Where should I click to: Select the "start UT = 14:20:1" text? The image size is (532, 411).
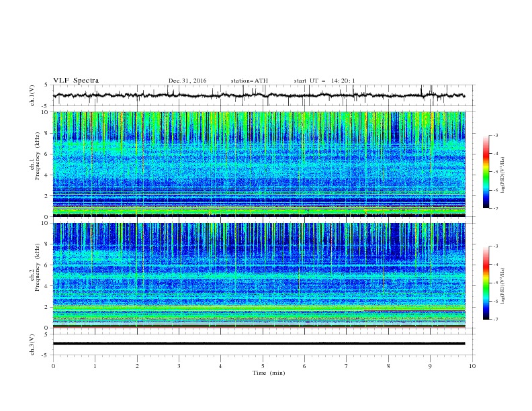(x=324, y=81)
